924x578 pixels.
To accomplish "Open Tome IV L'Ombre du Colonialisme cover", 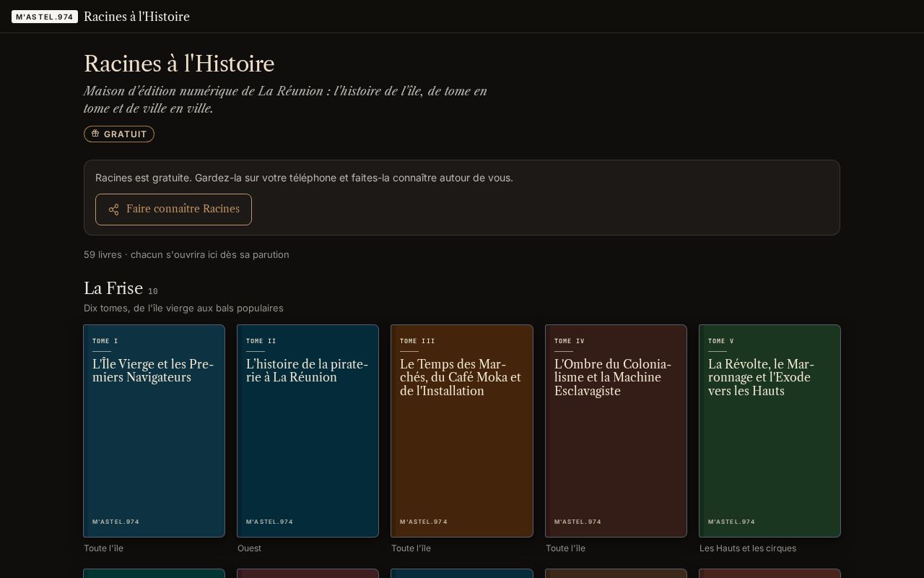I will click(x=616, y=431).
